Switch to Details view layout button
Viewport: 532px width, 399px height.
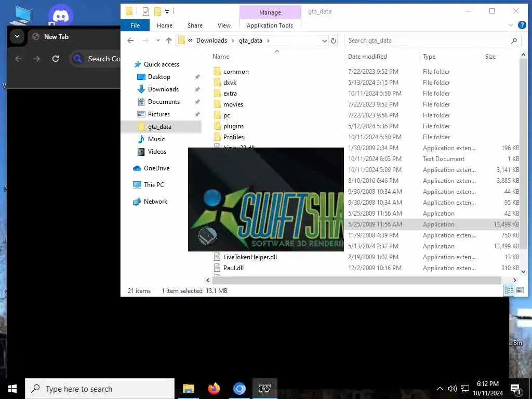pyautogui.click(x=509, y=291)
